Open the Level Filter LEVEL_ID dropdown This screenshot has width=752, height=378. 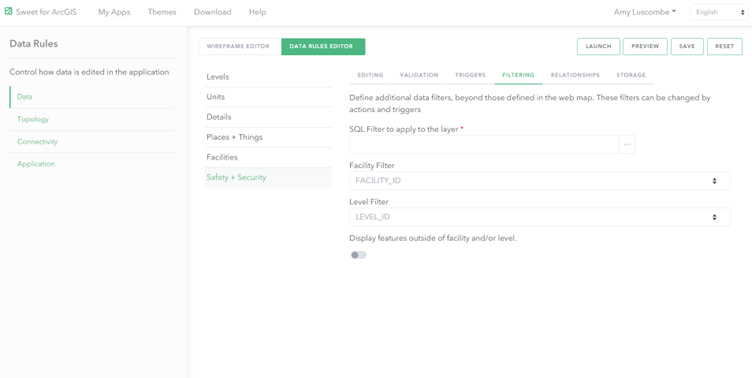[x=540, y=217]
